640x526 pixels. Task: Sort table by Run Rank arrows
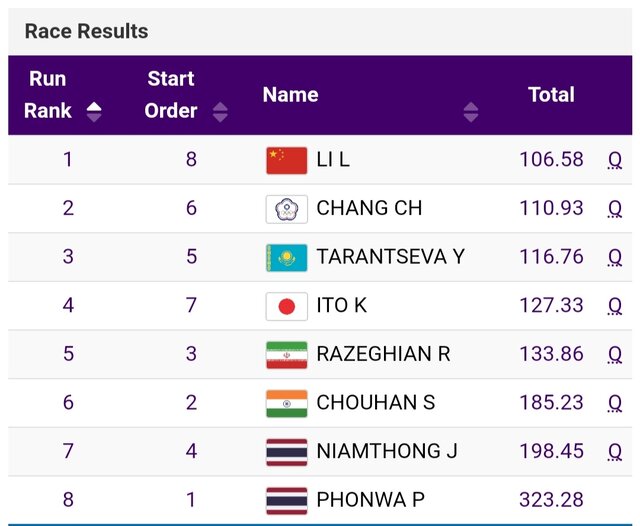[x=94, y=111]
